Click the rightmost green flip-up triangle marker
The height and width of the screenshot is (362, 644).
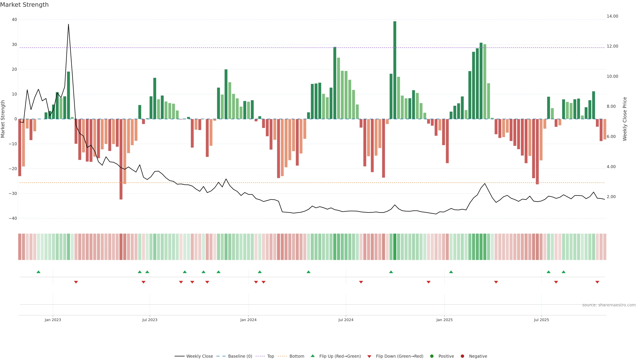563,272
